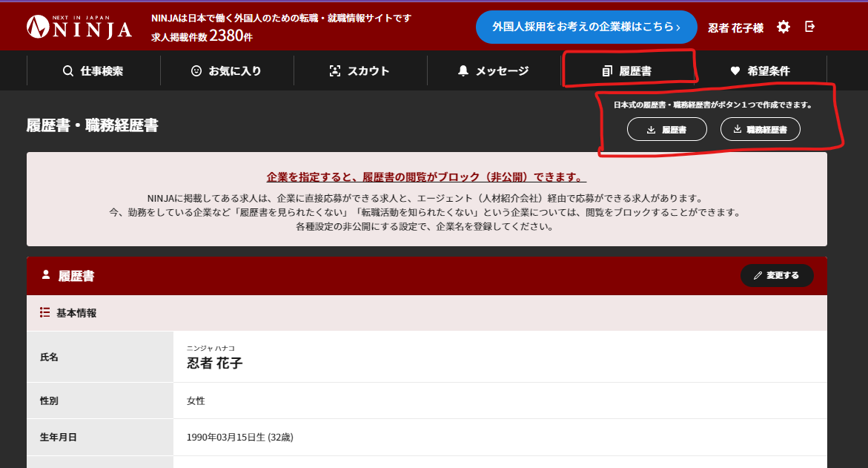Click the smiley icon on お気に入り

195,70
